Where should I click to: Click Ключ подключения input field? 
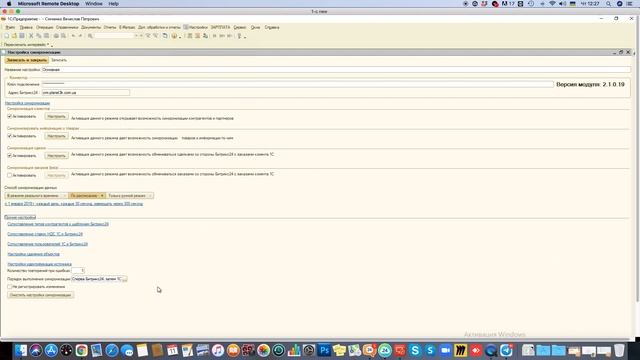298,84
